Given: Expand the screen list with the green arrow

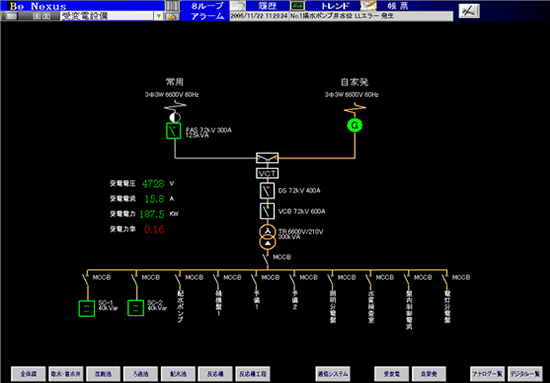Looking at the screenshot, I should pos(159,16).
